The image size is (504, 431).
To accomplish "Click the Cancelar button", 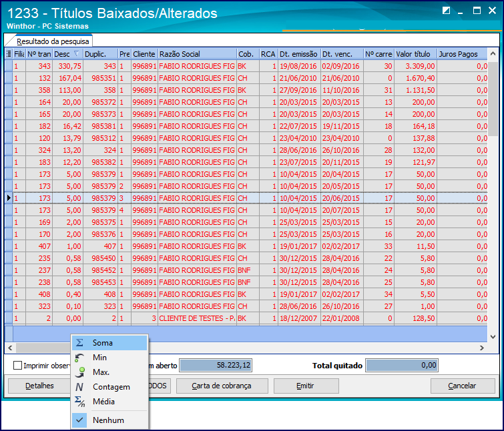I will tap(462, 386).
